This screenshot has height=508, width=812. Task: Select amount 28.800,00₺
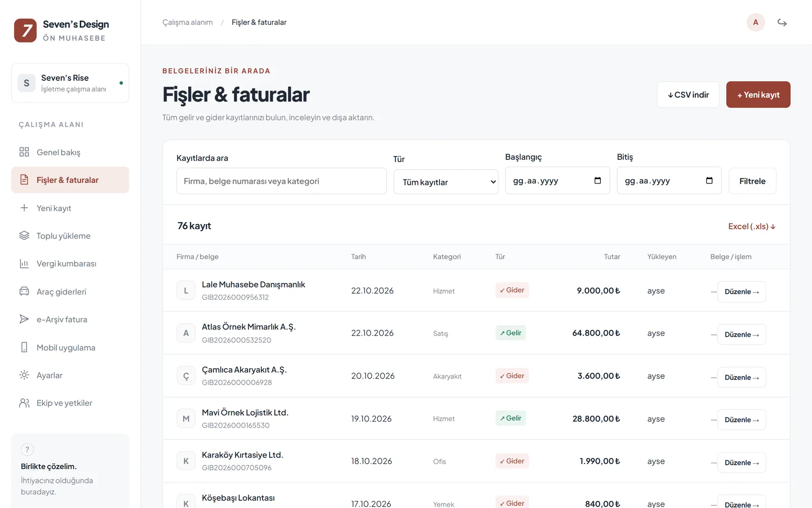coord(596,419)
